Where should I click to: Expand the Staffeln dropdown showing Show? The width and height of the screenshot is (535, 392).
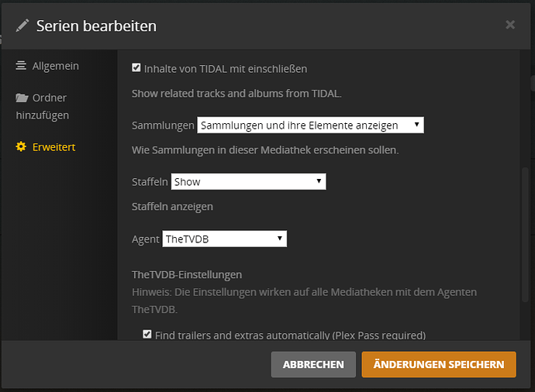click(x=248, y=181)
